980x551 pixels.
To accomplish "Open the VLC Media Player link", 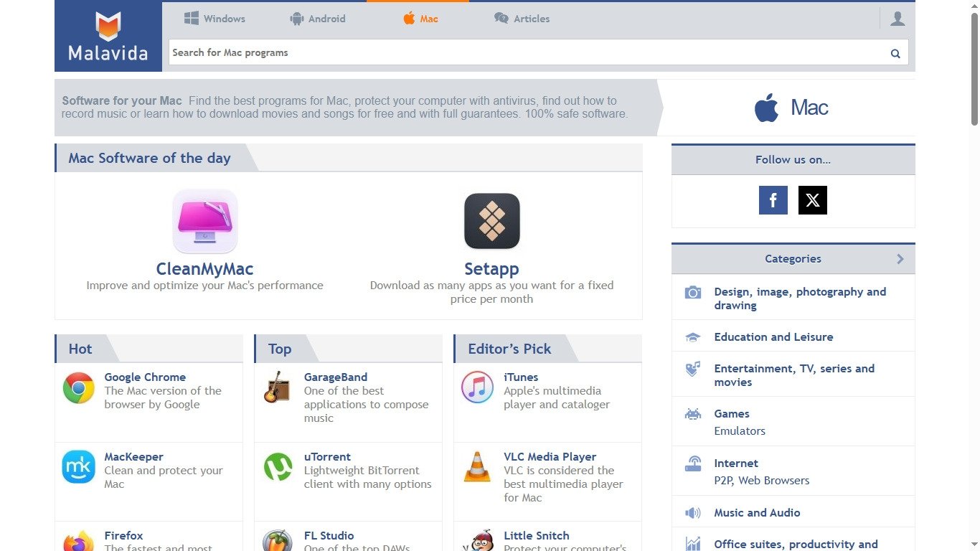I will (550, 457).
